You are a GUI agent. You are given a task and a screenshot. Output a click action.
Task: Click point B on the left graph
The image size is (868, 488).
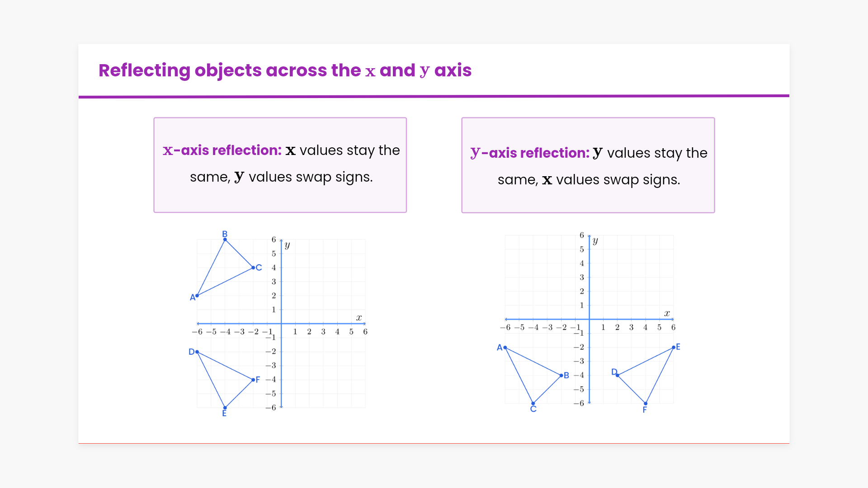coord(225,239)
